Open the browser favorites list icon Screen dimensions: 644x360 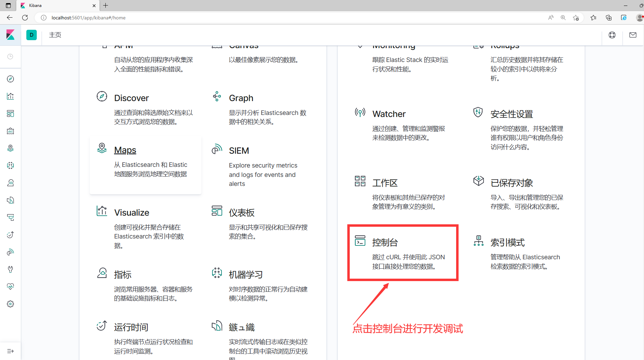click(593, 18)
